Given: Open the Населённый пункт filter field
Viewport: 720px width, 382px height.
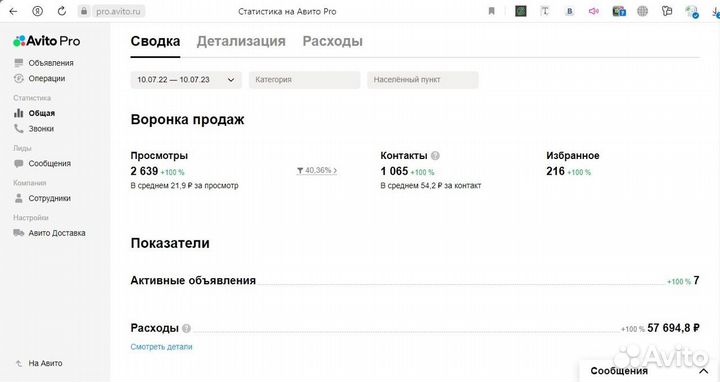Looking at the screenshot, I should (422, 80).
